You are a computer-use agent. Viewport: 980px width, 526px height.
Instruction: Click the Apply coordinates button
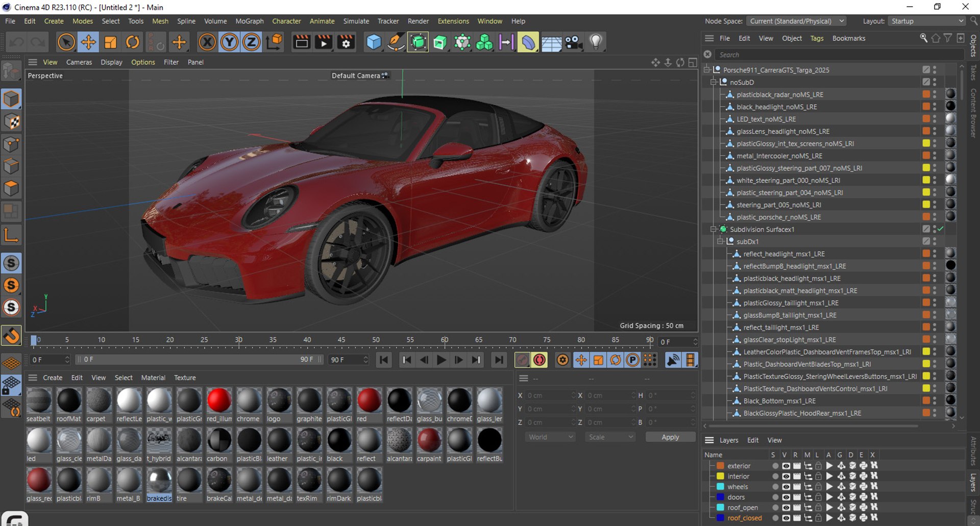click(670, 437)
